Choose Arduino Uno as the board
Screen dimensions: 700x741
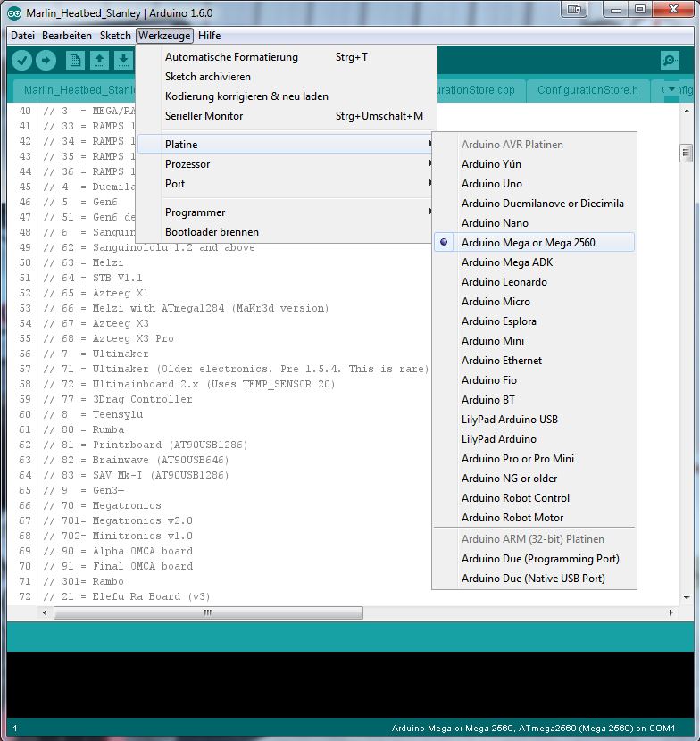coord(534,184)
